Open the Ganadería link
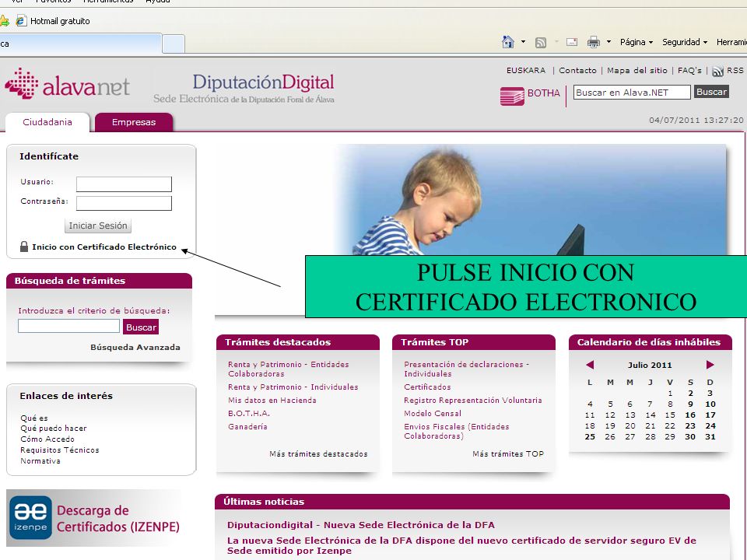 247,427
